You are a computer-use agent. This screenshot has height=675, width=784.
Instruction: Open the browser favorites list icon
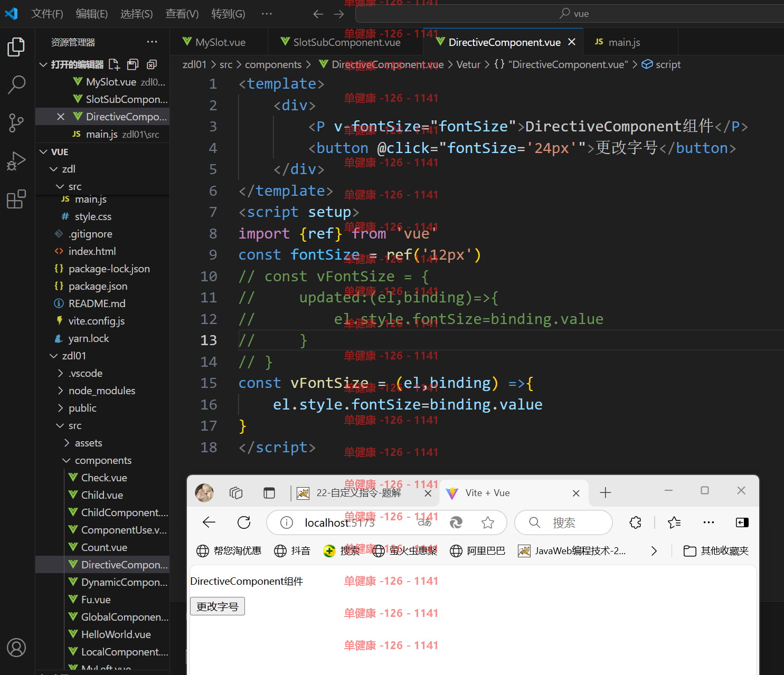(x=674, y=522)
